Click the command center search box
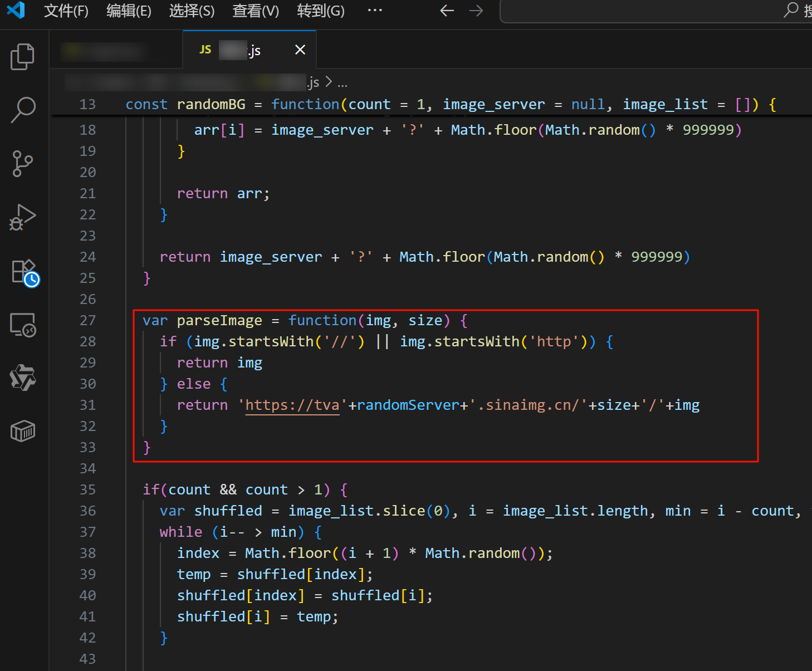This screenshot has width=812, height=671. click(x=656, y=11)
